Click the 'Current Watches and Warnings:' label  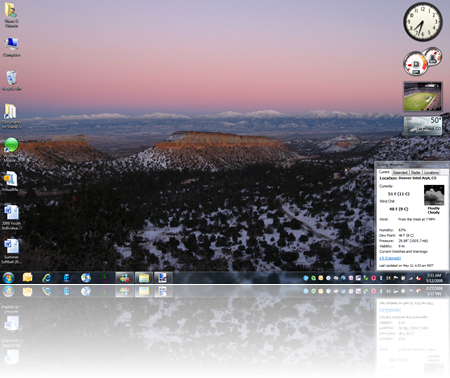(x=403, y=252)
